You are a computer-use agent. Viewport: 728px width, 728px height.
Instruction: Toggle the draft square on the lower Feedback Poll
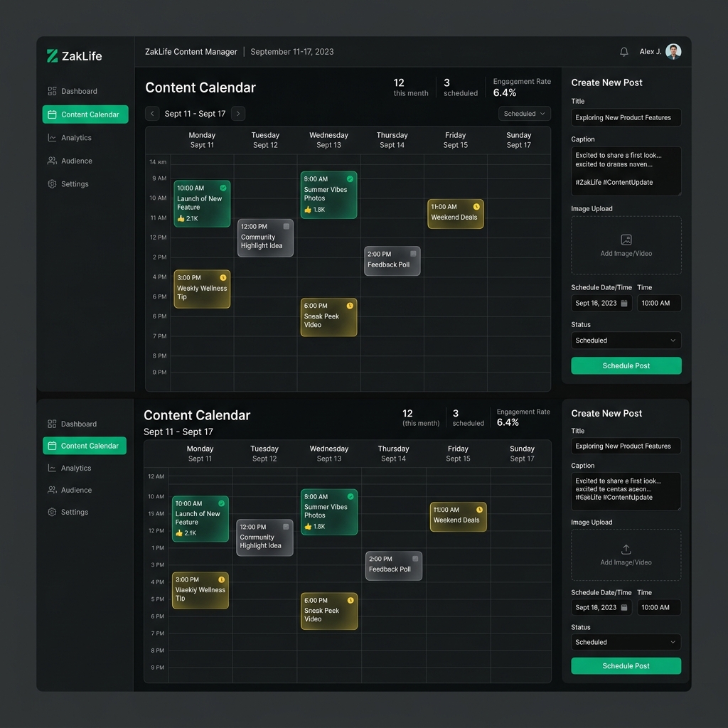415,559
